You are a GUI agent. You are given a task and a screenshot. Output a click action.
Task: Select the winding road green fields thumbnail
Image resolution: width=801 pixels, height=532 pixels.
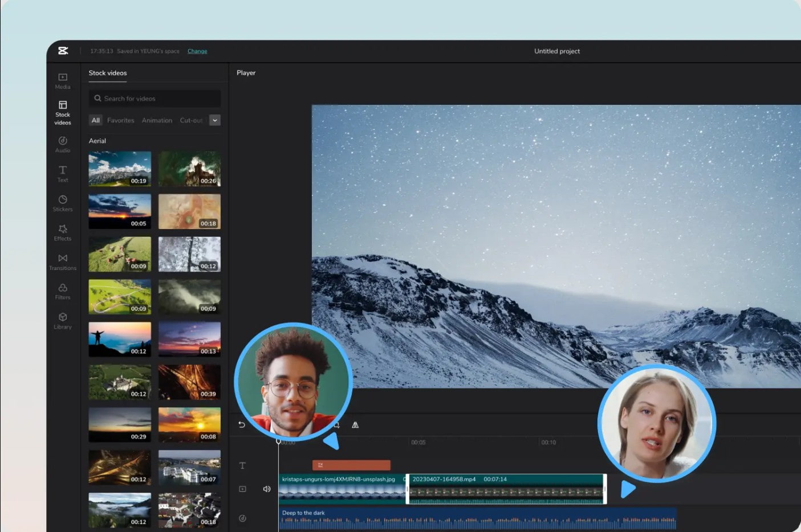point(120,297)
